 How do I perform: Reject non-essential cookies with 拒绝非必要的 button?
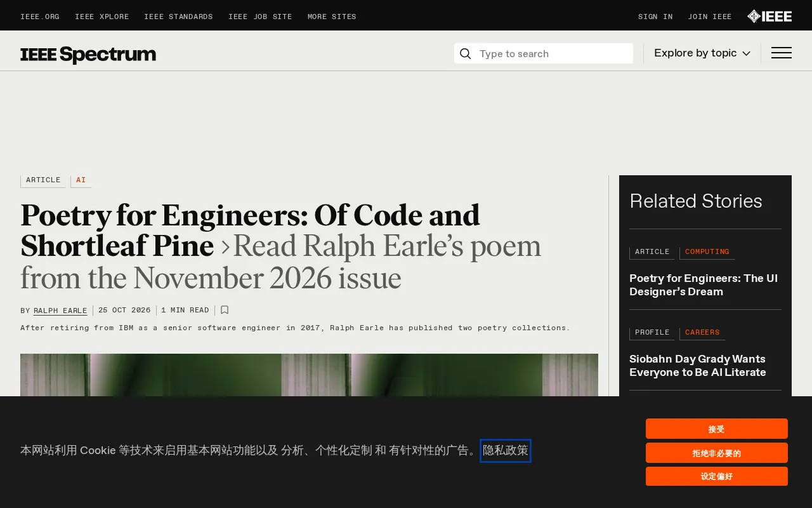pyautogui.click(x=717, y=453)
